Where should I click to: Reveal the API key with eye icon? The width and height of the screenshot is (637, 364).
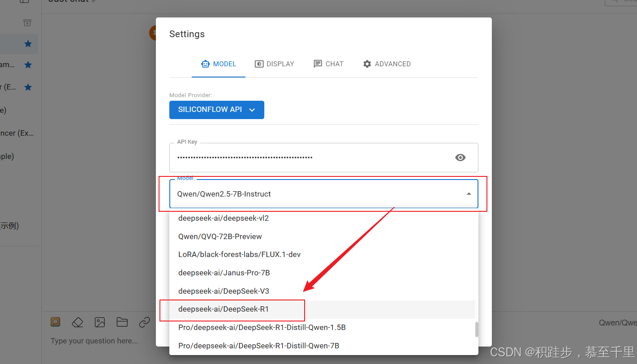point(461,158)
